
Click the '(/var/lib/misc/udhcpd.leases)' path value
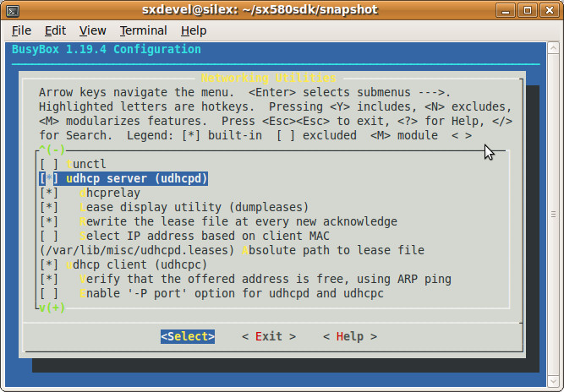pyautogui.click(x=137, y=250)
